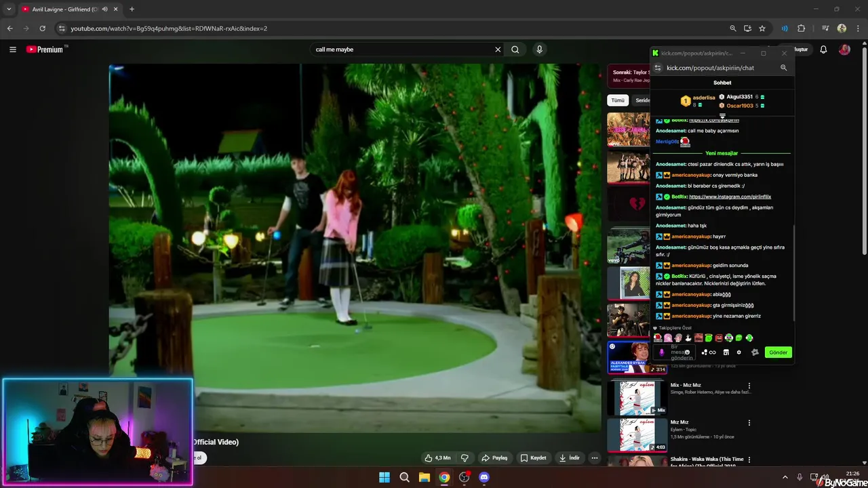The height and width of the screenshot is (488, 868).
Task: Jump to Yeni mesajlar divider in chat
Action: [x=722, y=153]
